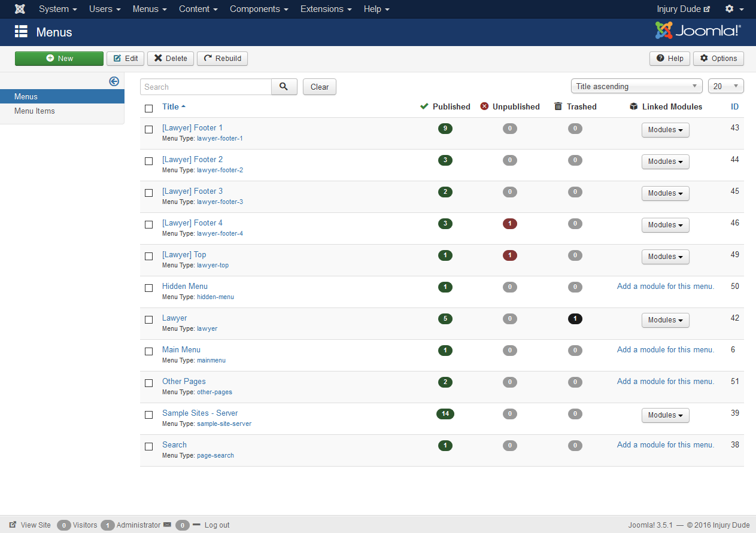
Task: Tick the checkbox for Hidden Menu row
Action: coord(149,288)
